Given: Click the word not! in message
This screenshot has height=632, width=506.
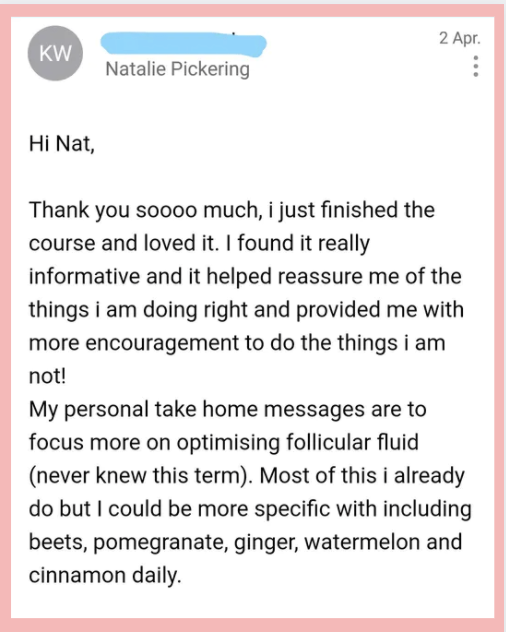Looking at the screenshot, I should click(x=47, y=376).
